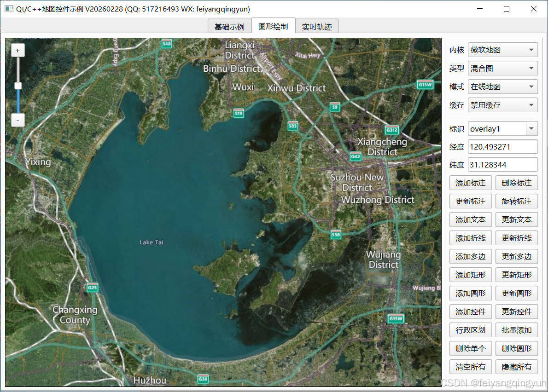
Task: Click the Xiangcheng District label on map
Action: click(x=382, y=147)
